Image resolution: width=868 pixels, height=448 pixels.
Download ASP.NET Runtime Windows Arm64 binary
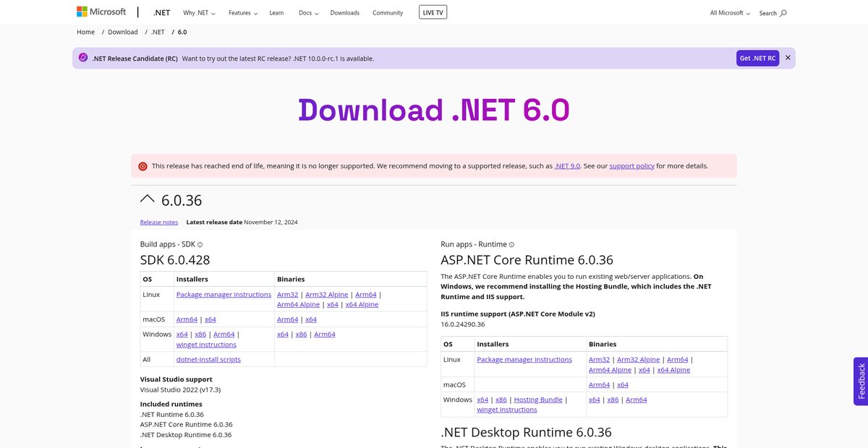point(637,400)
